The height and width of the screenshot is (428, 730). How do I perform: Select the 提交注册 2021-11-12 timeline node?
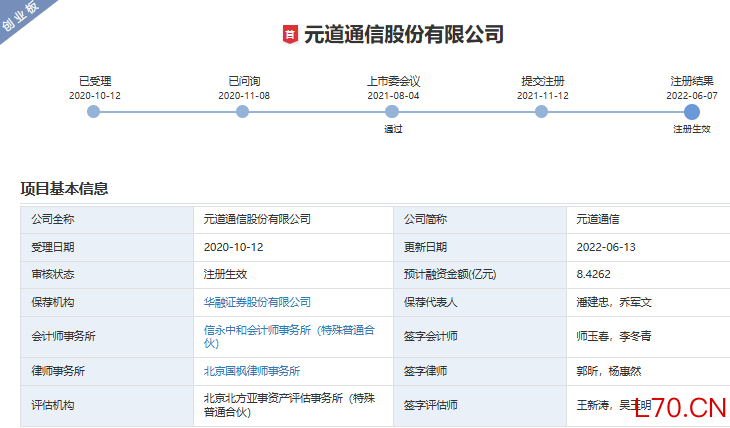pyautogui.click(x=541, y=112)
